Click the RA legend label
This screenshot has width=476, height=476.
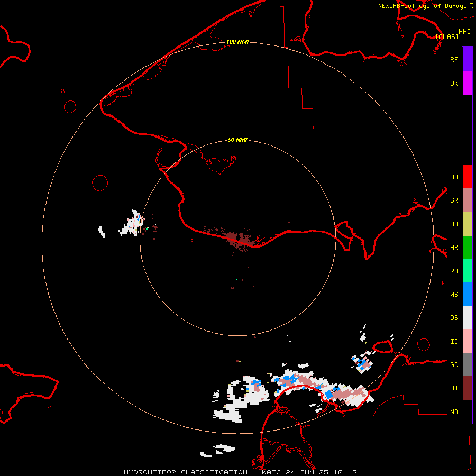454,271
